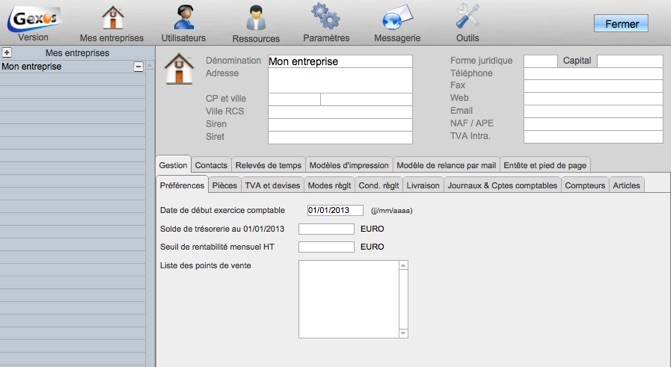
Task: Select the Préférences sub-tab
Action: [182, 185]
